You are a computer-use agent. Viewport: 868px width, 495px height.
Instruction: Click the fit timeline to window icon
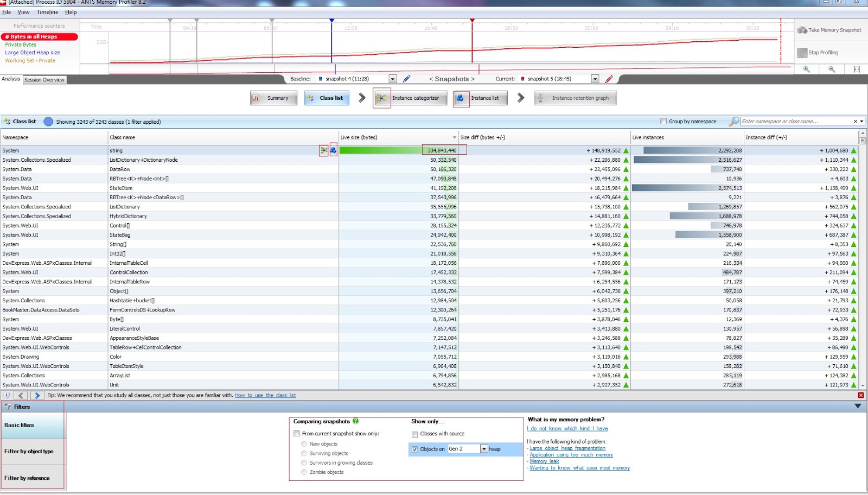pyautogui.click(x=857, y=69)
